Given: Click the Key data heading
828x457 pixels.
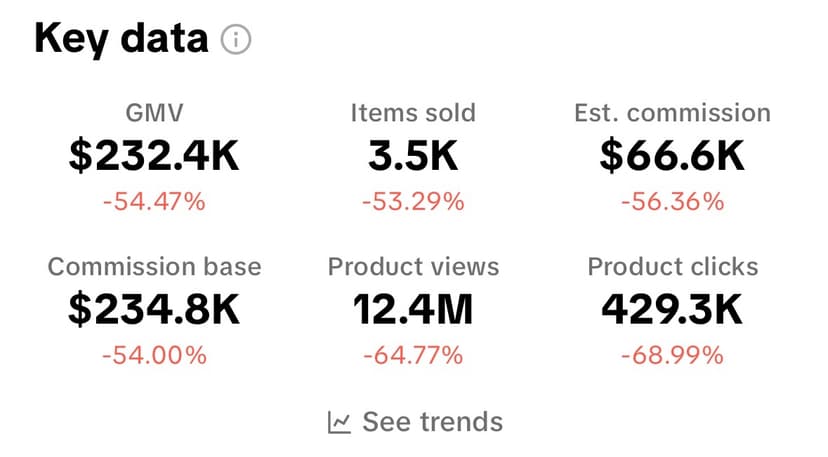Looking at the screenshot, I should pyautogui.click(x=121, y=39).
